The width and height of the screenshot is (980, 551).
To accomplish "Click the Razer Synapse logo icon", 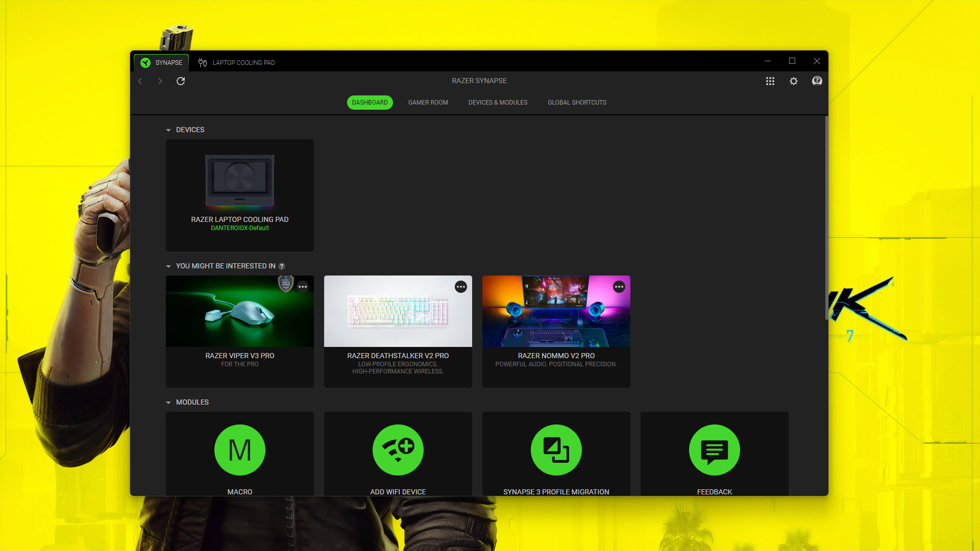I will pos(145,63).
